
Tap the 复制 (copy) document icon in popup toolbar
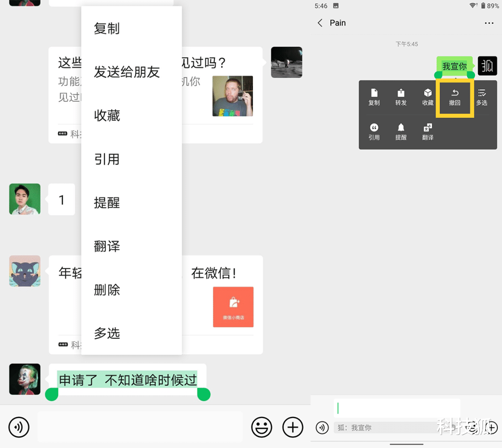(374, 97)
